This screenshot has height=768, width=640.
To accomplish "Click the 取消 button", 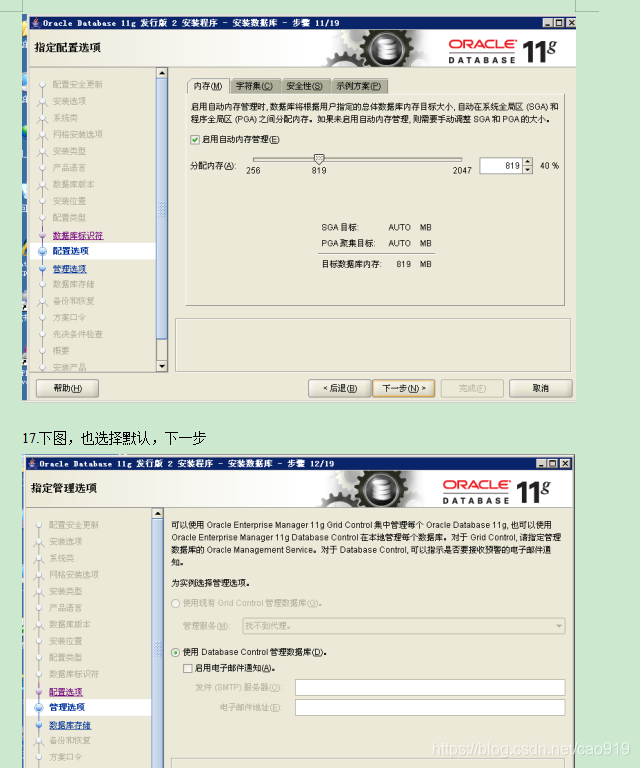I will point(541,388).
